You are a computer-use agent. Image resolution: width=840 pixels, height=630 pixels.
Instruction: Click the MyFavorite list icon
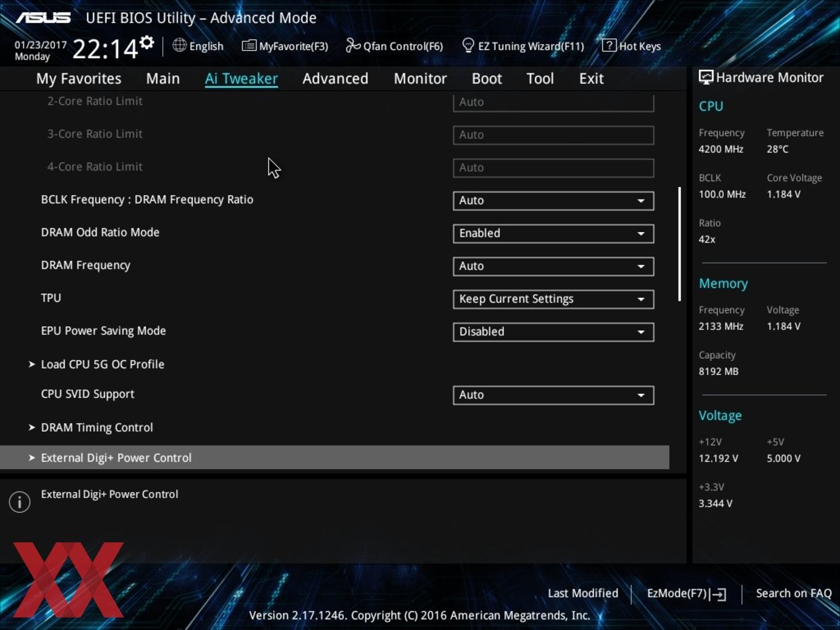249,45
